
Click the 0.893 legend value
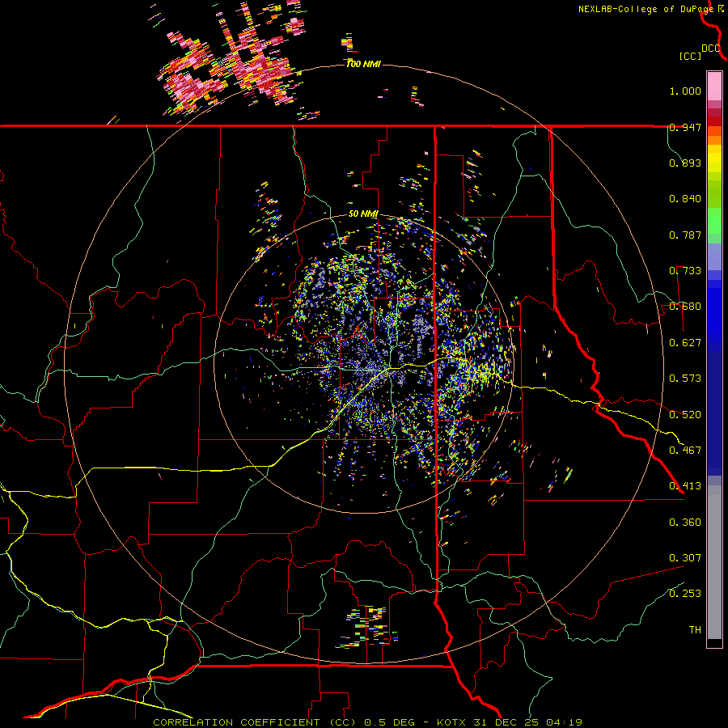click(685, 163)
